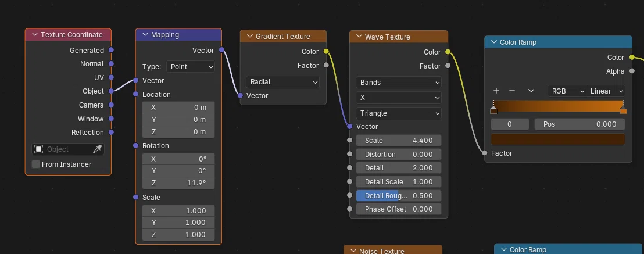The height and width of the screenshot is (254, 644).
Task: Click the Rotation X field 0°
Action: (x=178, y=159)
